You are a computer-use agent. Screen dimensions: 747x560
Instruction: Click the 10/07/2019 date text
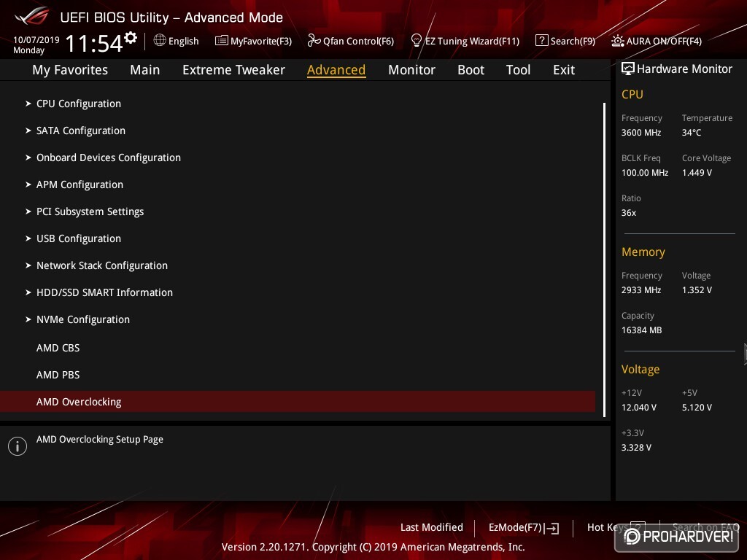(x=36, y=39)
